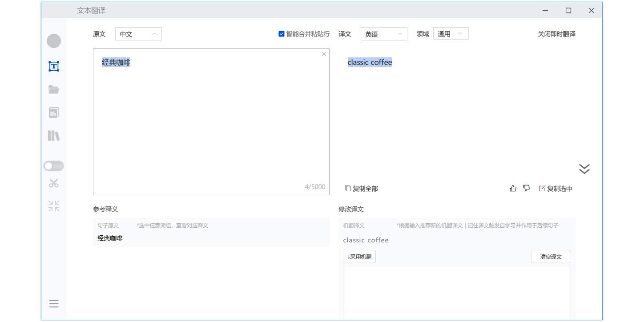
Task: Open the 中文 source language dropdown
Action: click(x=138, y=34)
